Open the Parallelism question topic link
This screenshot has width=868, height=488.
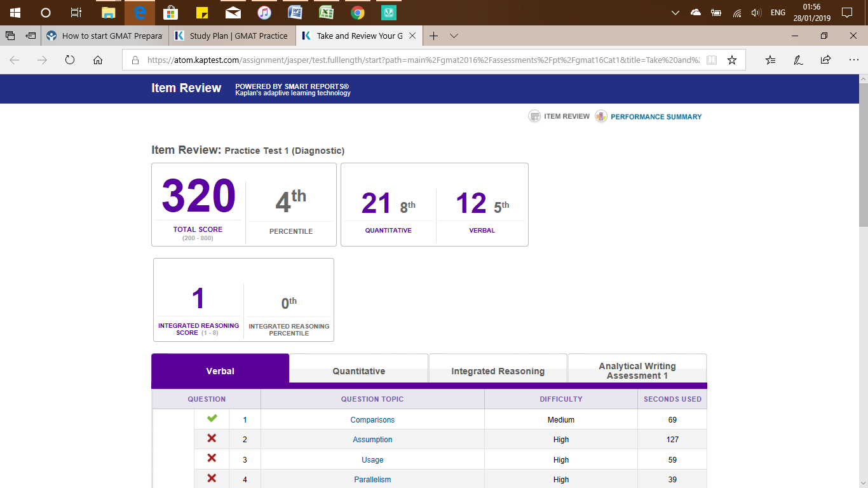[372, 480]
